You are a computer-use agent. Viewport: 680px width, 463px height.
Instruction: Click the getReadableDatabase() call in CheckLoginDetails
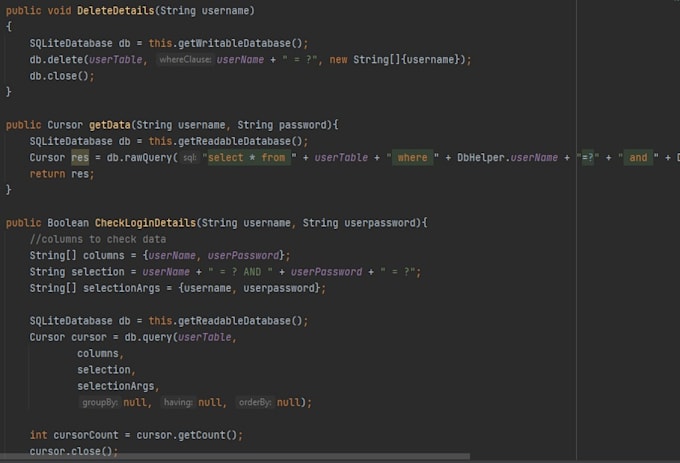pos(240,321)
